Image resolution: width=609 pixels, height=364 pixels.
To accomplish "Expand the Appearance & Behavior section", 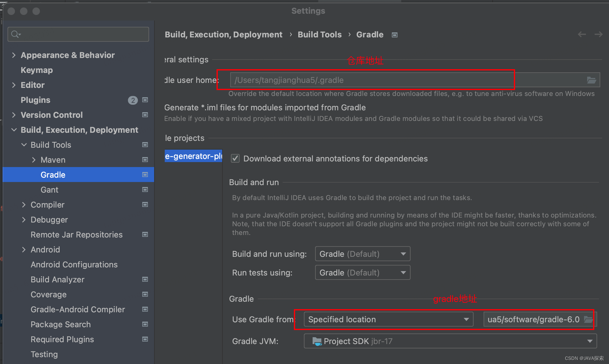I will coord(14,55).
